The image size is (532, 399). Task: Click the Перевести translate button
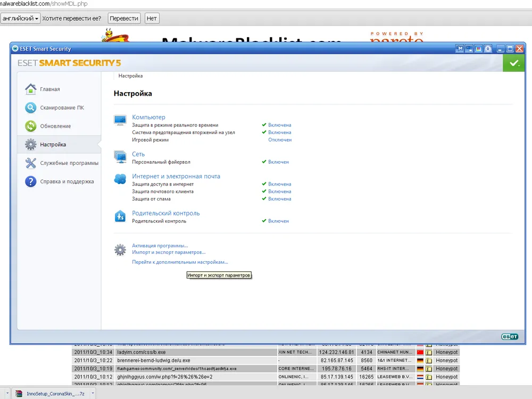click(x=124, y=18)
